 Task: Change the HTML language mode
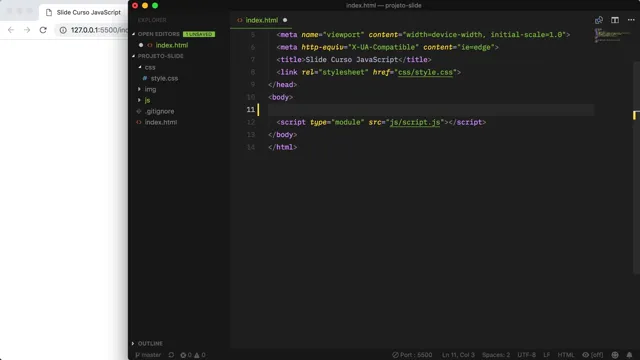(x=566, y=355)
